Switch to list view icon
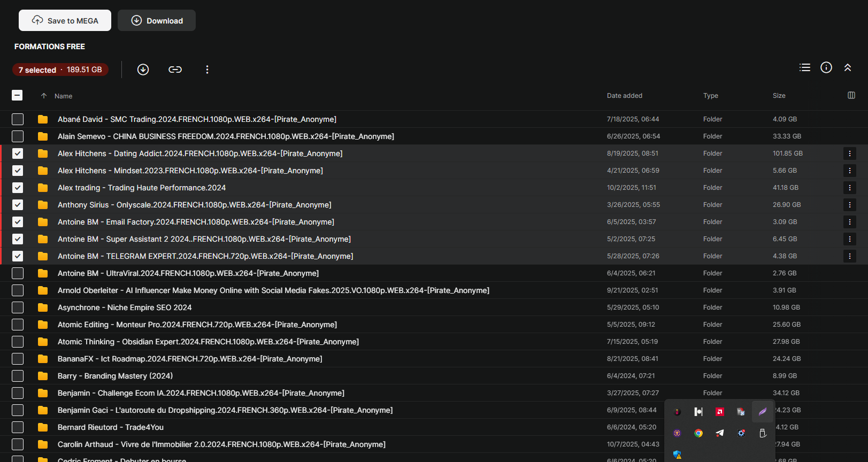Image resolution: width=868 pixels, height=462 pixels. point(805,67)
